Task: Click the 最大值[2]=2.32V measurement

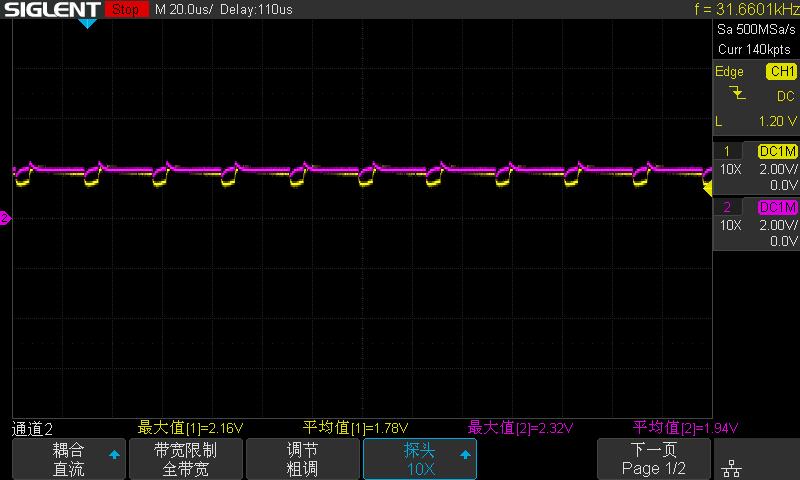Action: point(520,428)
